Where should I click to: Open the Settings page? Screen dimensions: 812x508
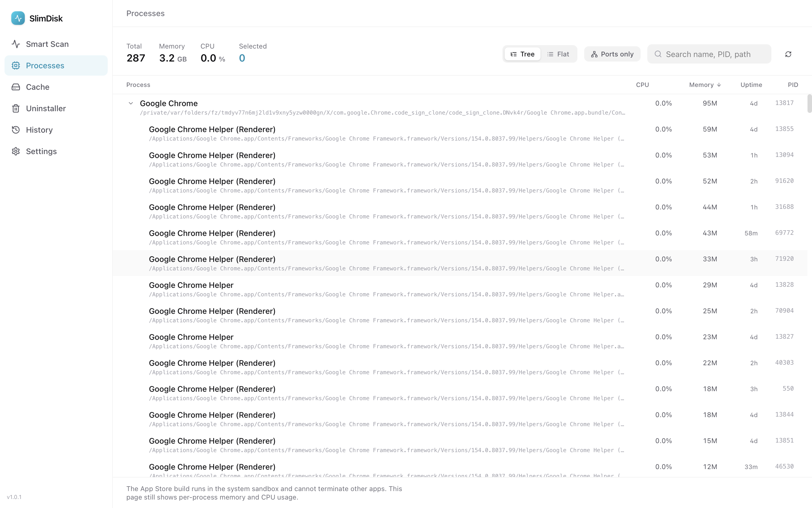coord(56,151)
